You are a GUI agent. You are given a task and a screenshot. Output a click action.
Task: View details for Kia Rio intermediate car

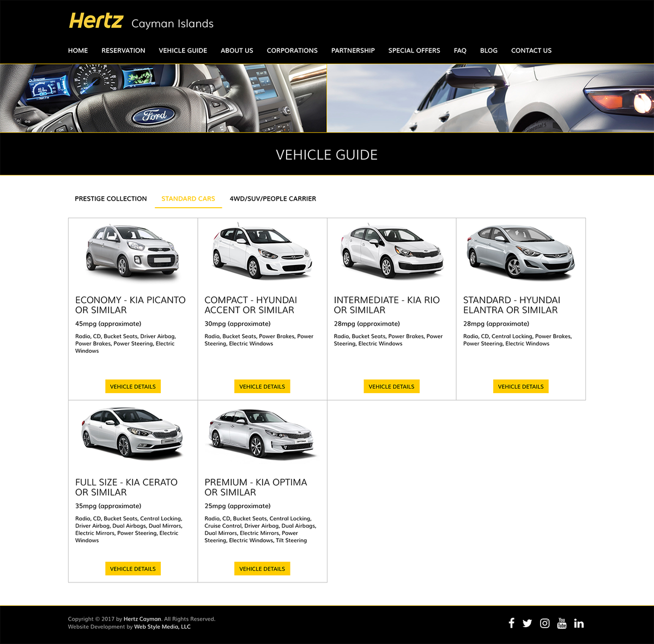point(391,387)
